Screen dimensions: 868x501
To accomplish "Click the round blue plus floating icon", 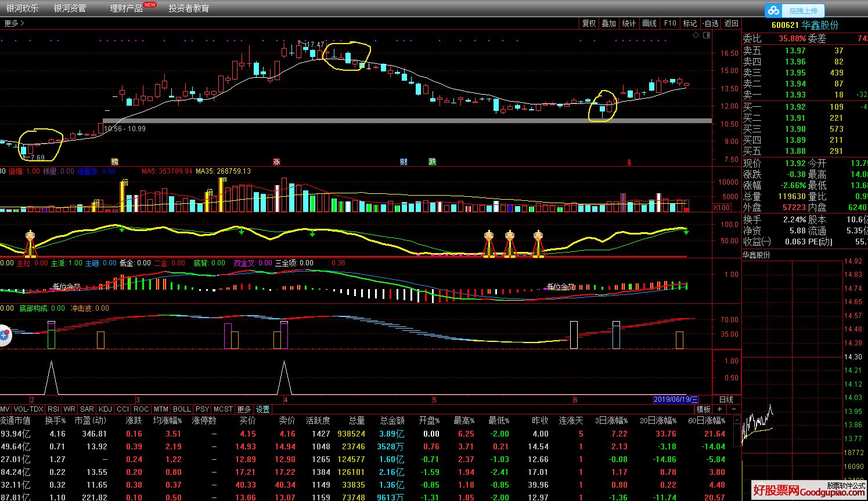I will click(x=4, y=336).
